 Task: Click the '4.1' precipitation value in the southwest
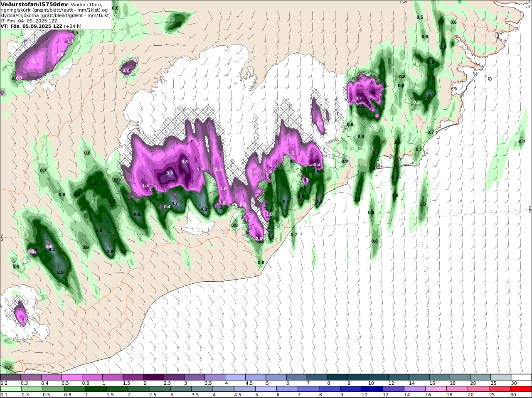(x=52, y=250)
